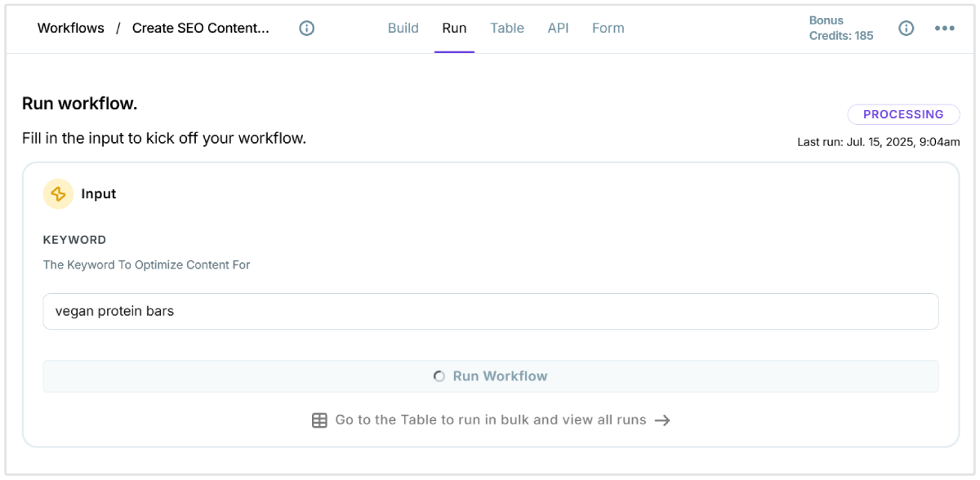Select the API tab

[558, 28]
